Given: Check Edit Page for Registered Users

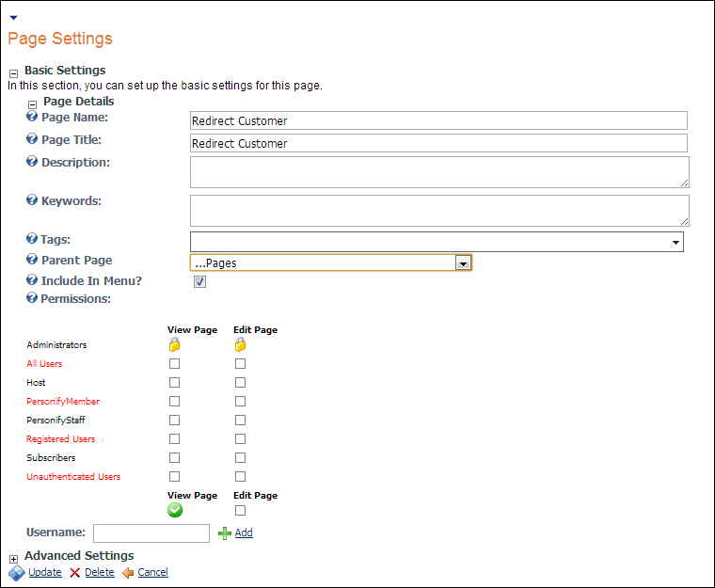Looking at the screenshot, I should pyautogui.click(x=240, y=439).
